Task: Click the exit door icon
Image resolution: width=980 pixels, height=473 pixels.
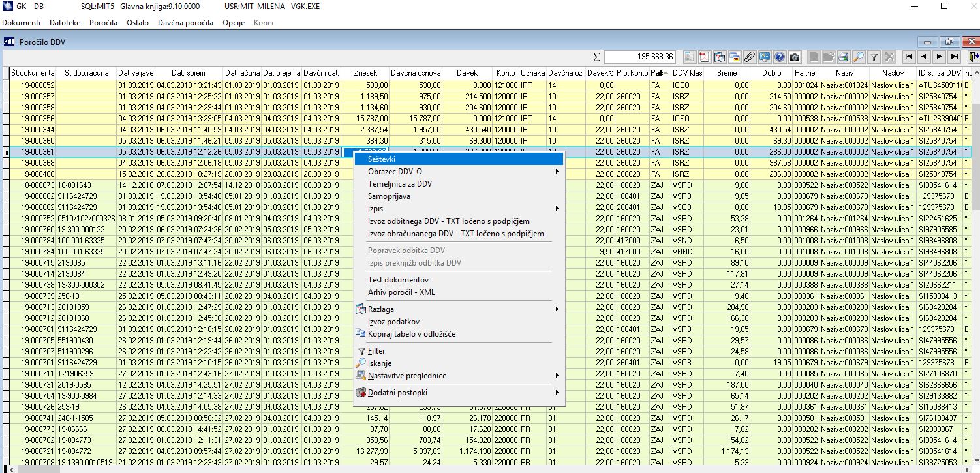Action: click(x=973, y=57)
